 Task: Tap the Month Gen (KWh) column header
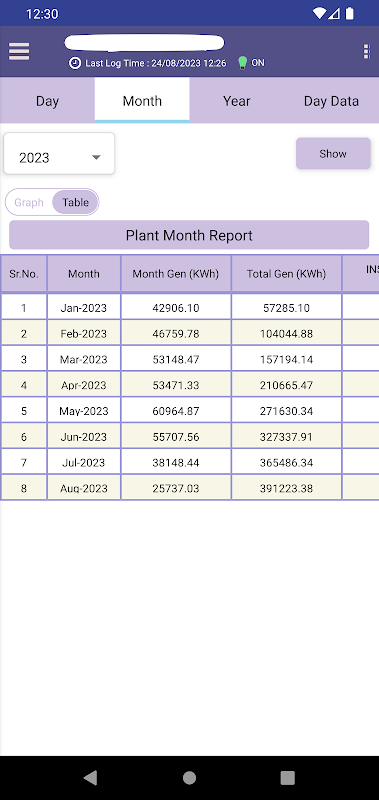(176, 274)
